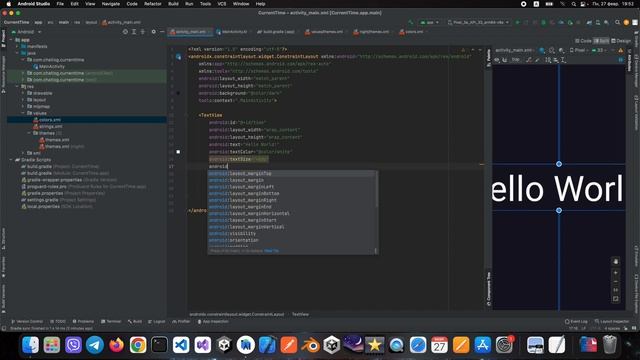
Task: Open the Pixel device dropdown in the preview
Action: coord(579,50)
